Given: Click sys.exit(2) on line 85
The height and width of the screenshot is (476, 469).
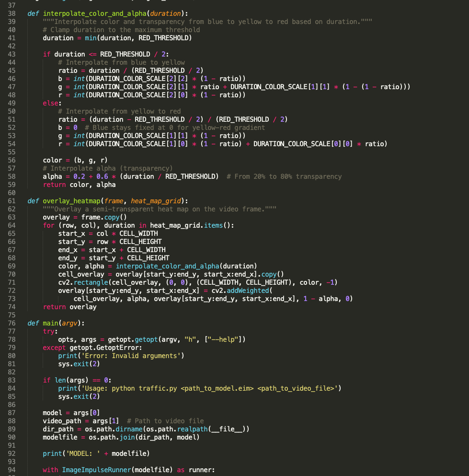Looking at the screenshot, I should pyautogui.click(x=79, y=397).
